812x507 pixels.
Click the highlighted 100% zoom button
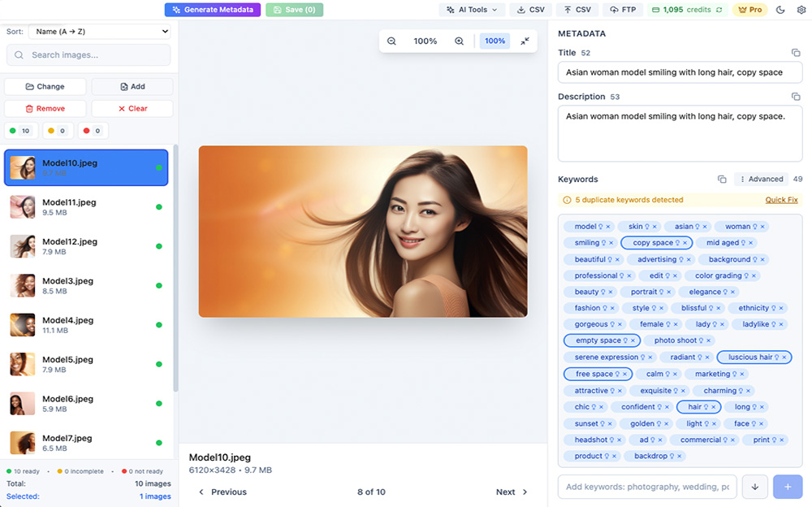(x=495, y=41)
